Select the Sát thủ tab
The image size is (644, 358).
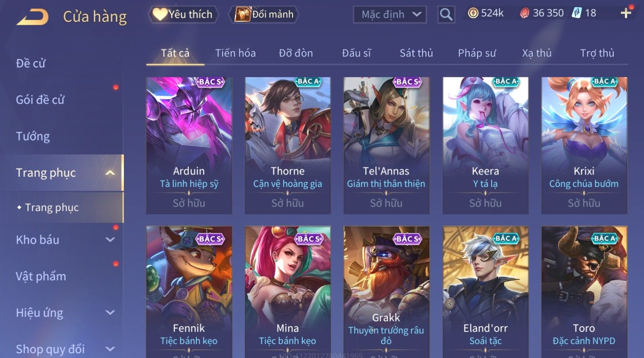(x=416, y=53)
